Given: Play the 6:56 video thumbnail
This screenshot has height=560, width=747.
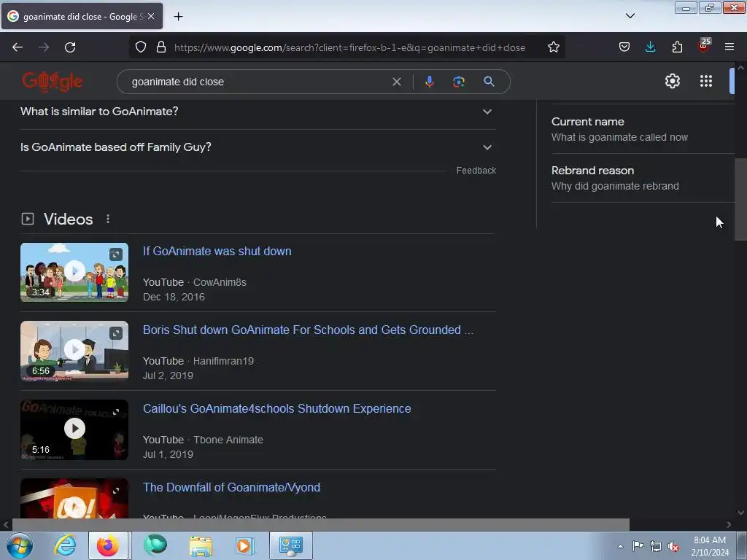Looking at the screenshot, I should [74, 351].
